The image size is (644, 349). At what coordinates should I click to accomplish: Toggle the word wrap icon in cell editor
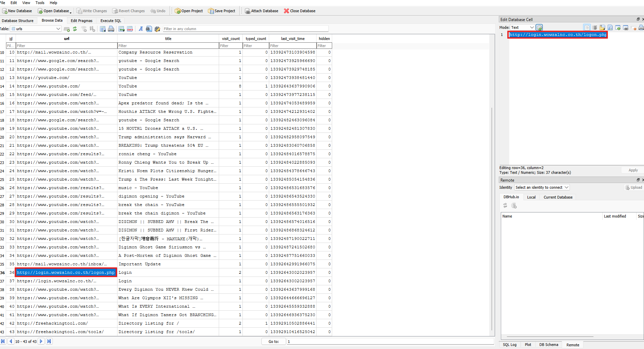click(595, 27)
